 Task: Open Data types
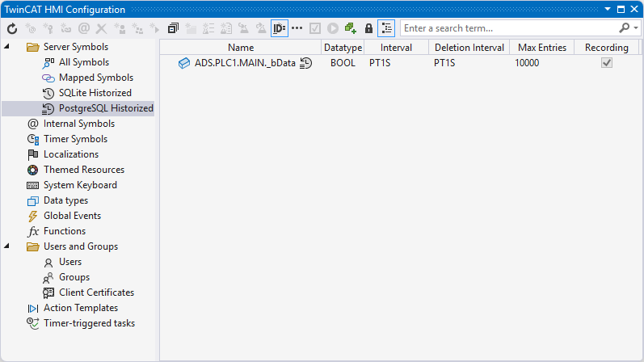click(x=65, y=200)
